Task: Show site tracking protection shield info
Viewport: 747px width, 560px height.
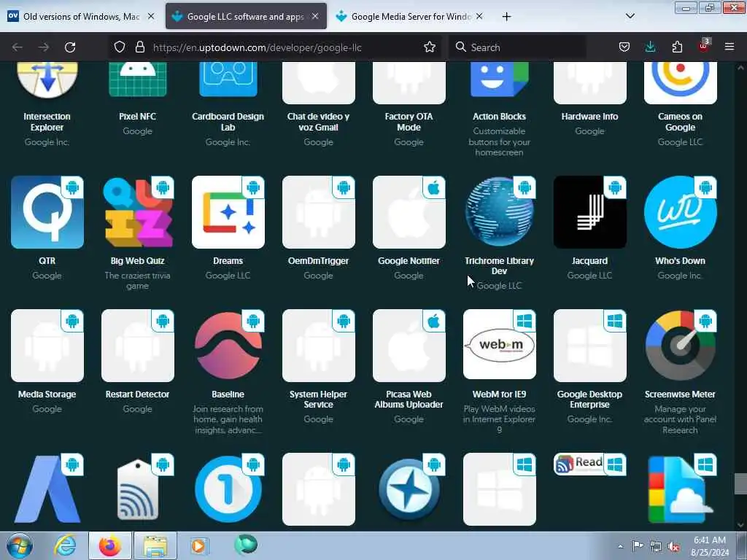Action: click(120, 47)
